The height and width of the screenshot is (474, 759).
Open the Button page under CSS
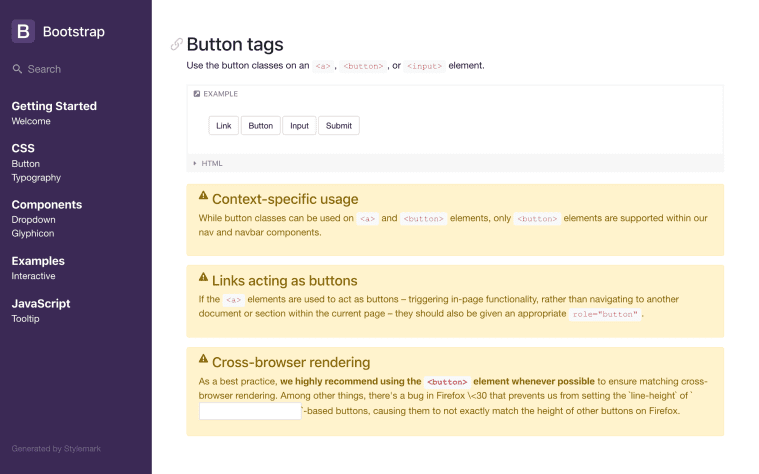click(26, 164)
